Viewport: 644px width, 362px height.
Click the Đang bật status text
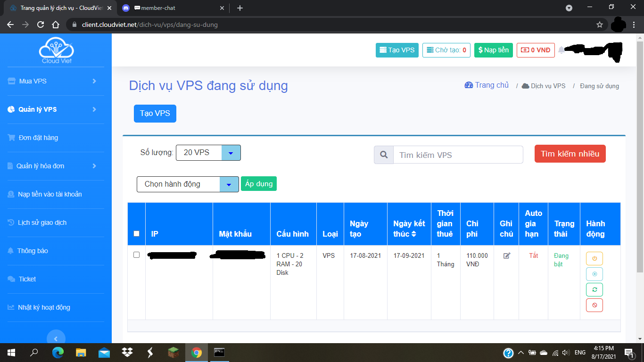pyautogui.click(x=561, y=260)
